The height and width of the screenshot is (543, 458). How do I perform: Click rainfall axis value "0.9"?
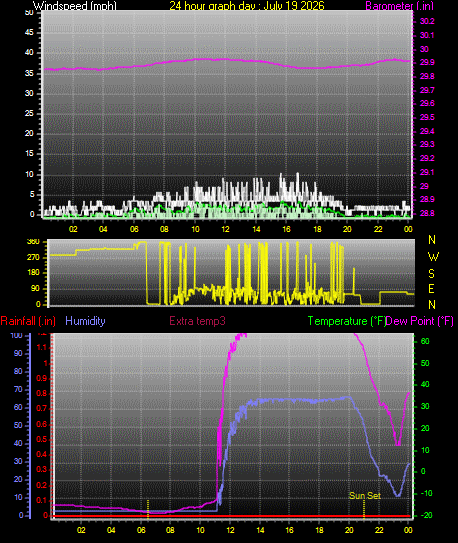coord(42,379)
